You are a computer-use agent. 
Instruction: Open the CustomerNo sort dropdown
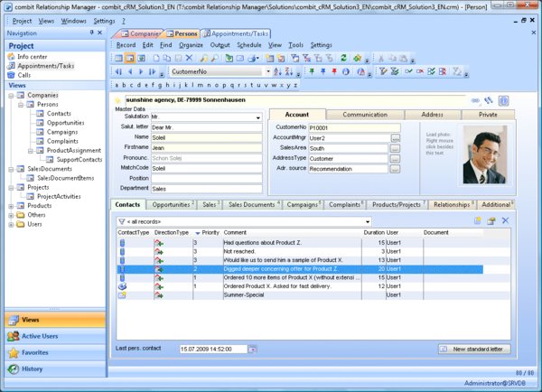(x=268, y=71)
